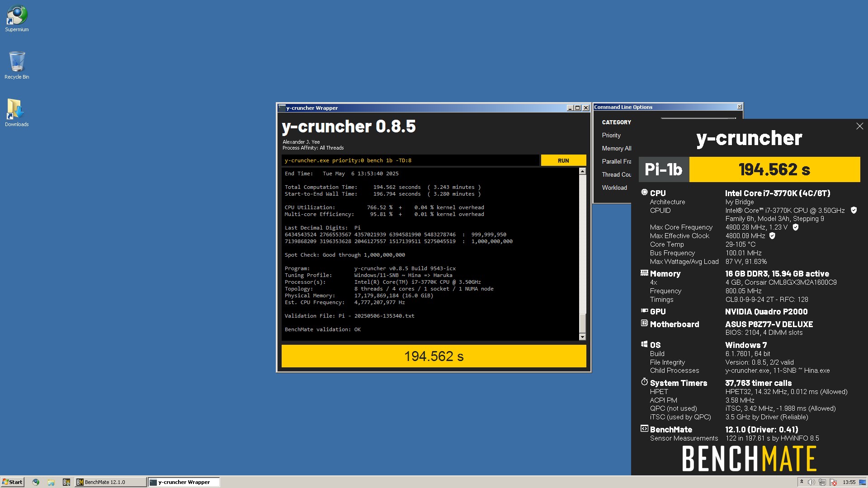Open the Windows Start menu

click(12, 482)
